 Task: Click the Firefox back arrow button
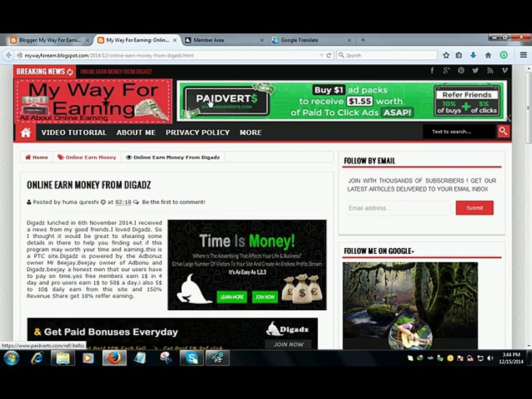coord(8,55)
